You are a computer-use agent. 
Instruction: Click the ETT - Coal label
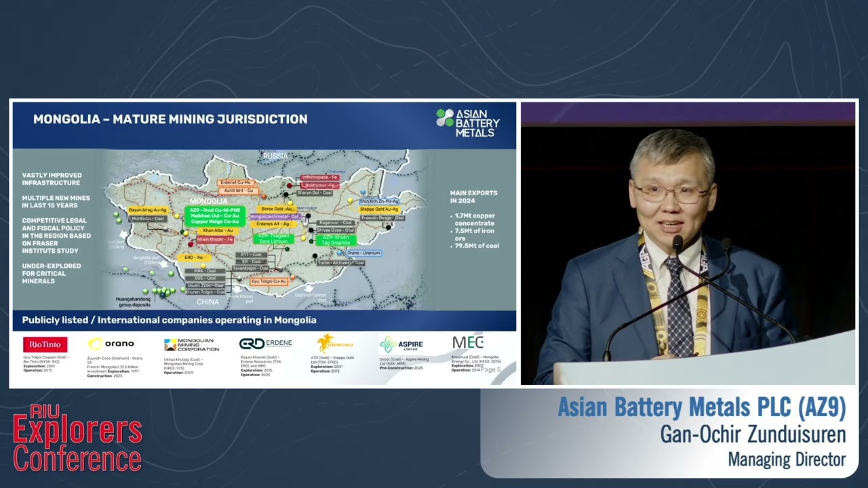click(252, 254)
